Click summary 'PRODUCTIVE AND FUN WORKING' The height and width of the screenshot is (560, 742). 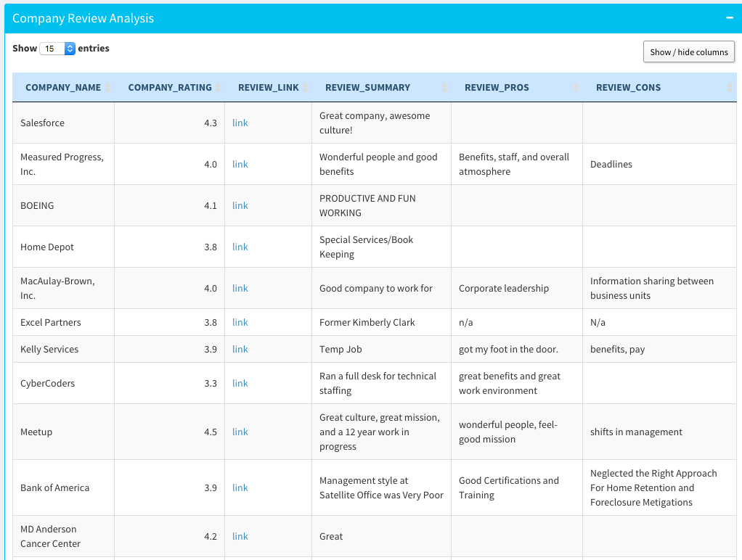point(367,205)
